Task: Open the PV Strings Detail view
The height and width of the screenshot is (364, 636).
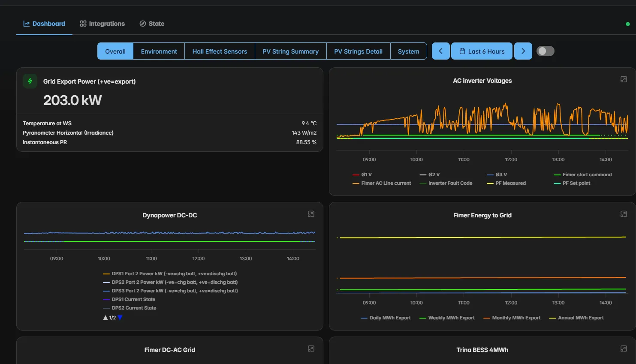Action: tap(358, 51)
